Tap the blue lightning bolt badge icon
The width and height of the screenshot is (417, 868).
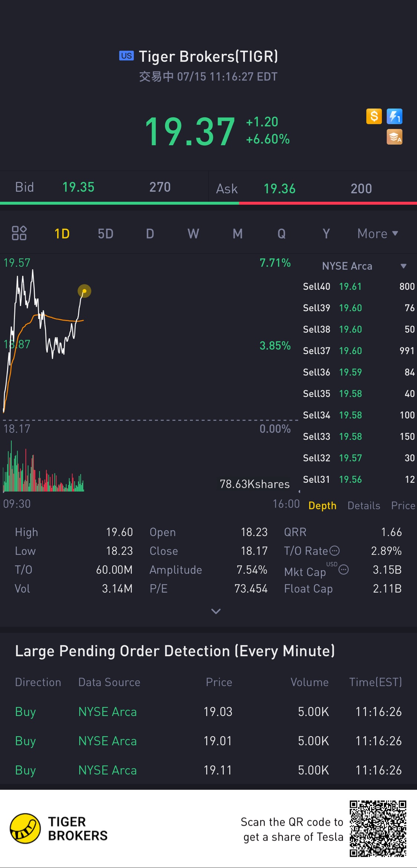[x=394, y=116]
